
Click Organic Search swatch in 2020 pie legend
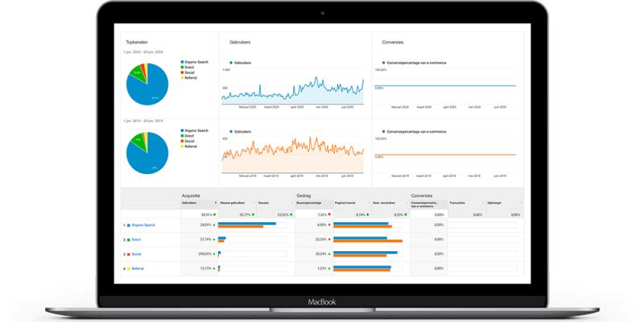pyautogui.click(x=182, y=62)
